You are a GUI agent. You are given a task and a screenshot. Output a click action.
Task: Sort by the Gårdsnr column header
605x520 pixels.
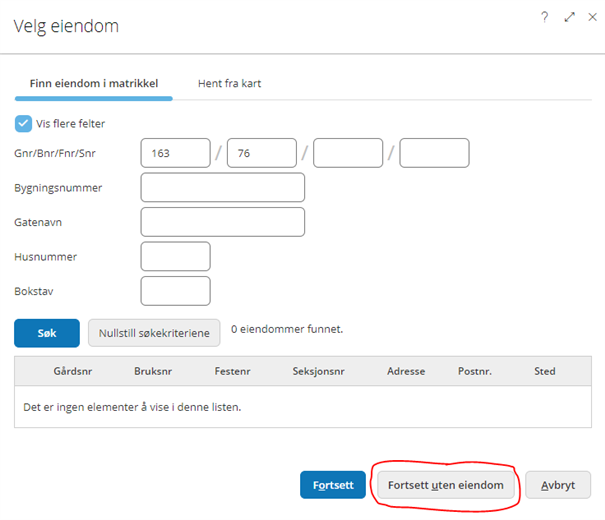coord(73,371)
